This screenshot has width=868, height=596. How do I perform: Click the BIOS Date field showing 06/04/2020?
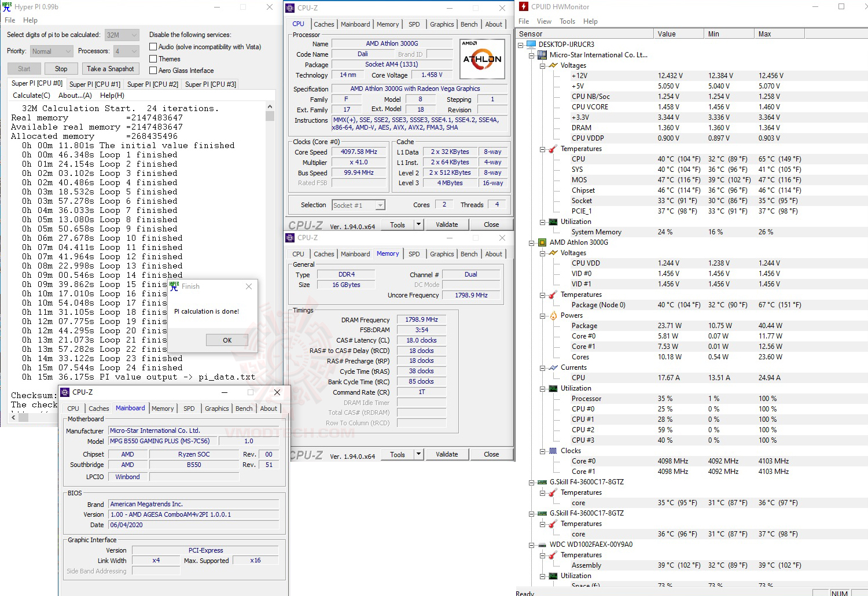tap(194, 525)
